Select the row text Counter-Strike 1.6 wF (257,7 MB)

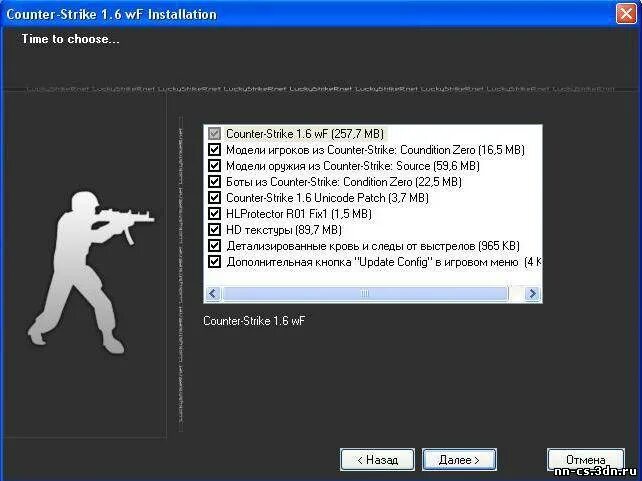[305, 134]
